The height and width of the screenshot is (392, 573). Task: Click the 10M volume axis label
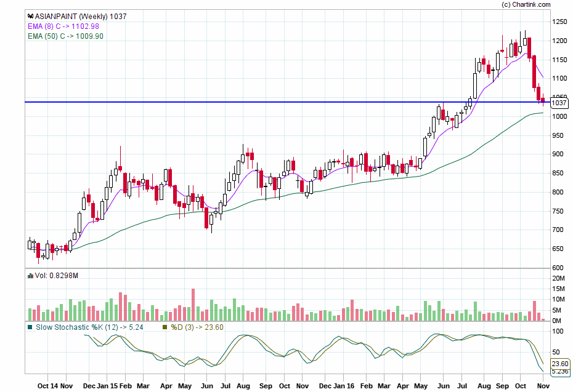(x=558, y=300)
